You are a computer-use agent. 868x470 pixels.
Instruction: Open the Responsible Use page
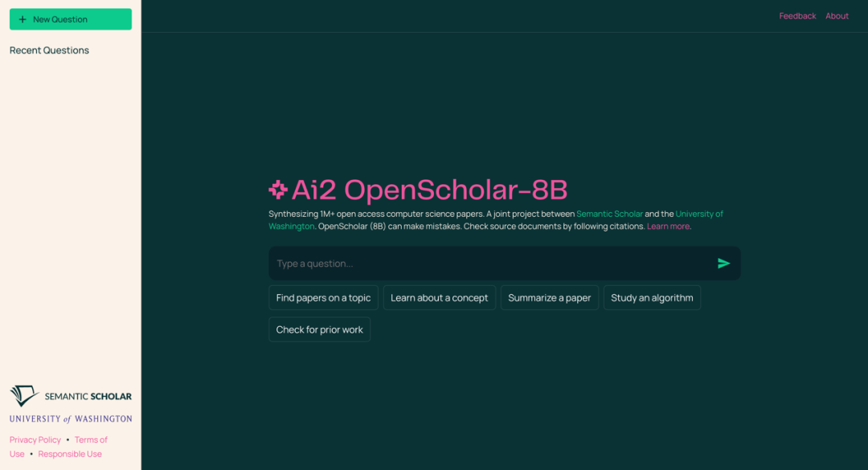(x=69, y=453)
